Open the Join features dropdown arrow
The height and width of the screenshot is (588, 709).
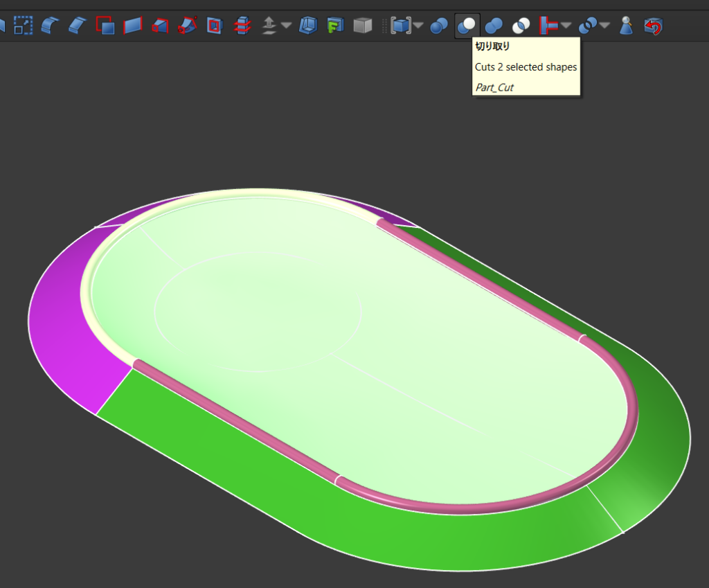click(566, 26)
